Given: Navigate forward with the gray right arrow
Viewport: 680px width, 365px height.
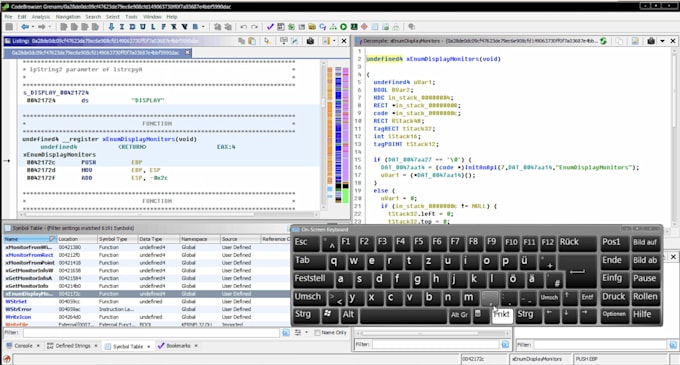Looking at the screenshot, I should [x=41, y=27].
